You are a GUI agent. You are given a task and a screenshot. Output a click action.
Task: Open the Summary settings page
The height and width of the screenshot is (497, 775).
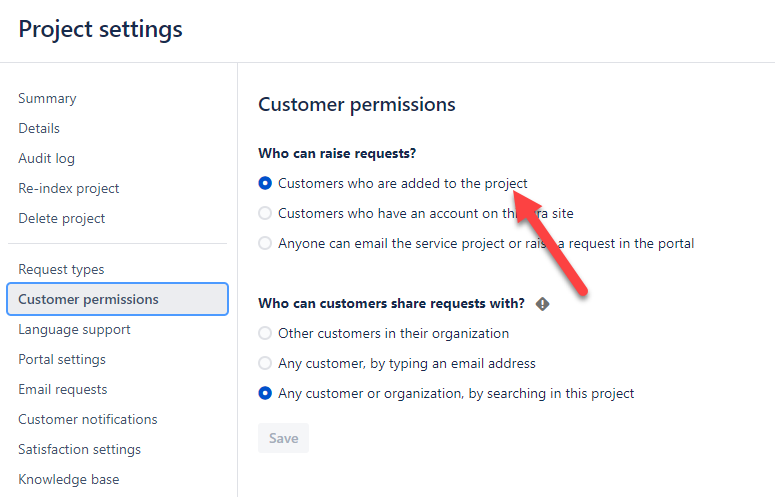[x=47, y=98]
